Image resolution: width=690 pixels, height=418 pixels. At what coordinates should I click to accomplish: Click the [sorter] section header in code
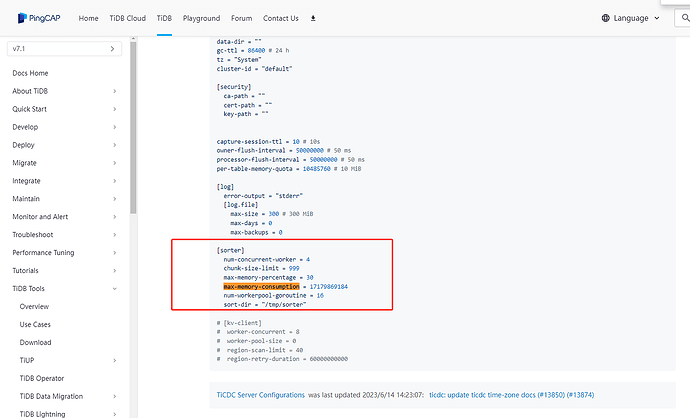[x=230, y=250]
